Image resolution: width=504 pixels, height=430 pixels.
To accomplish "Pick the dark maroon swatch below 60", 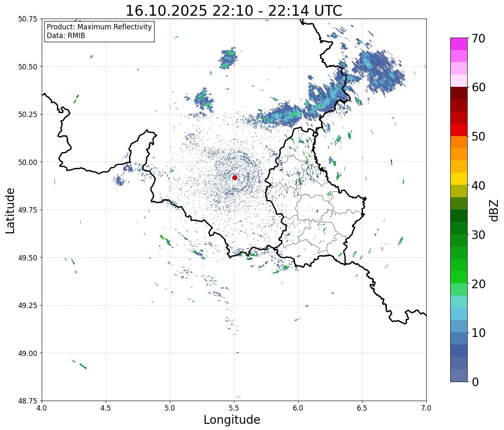I will pyautogui.click(x=459, y=93).
